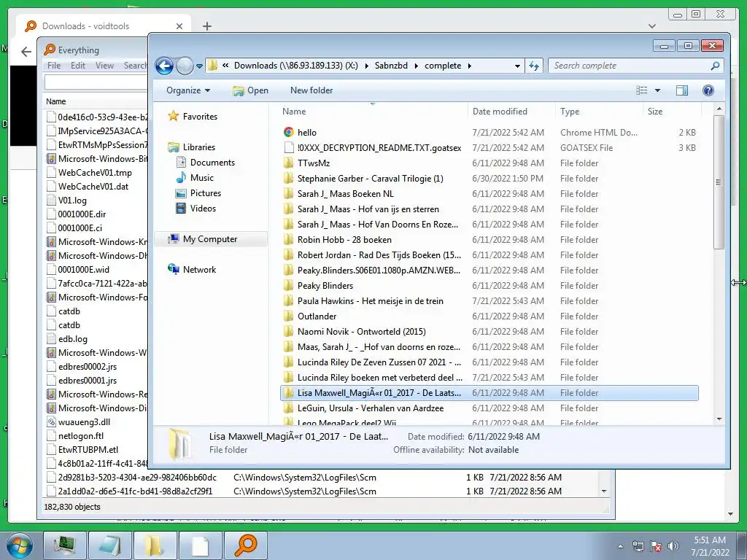Click the Open button in Explorer toolbar

coord(251,90)
